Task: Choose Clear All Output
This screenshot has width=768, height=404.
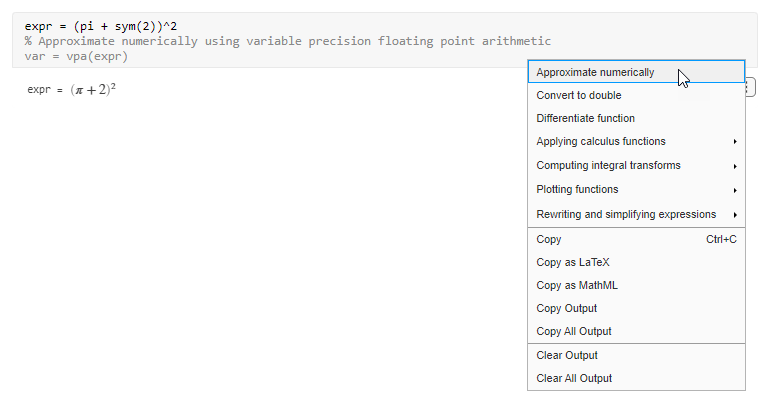Action: pos(574,378)
